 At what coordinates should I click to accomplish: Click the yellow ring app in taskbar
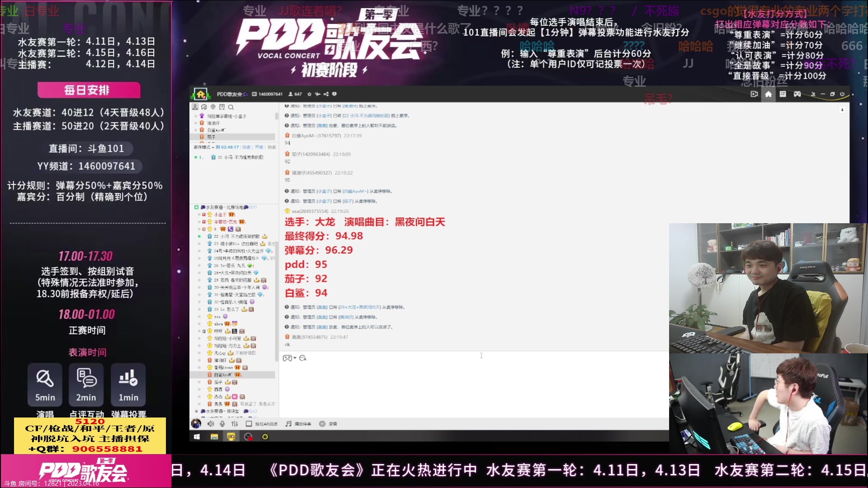(x=265, y=436)
